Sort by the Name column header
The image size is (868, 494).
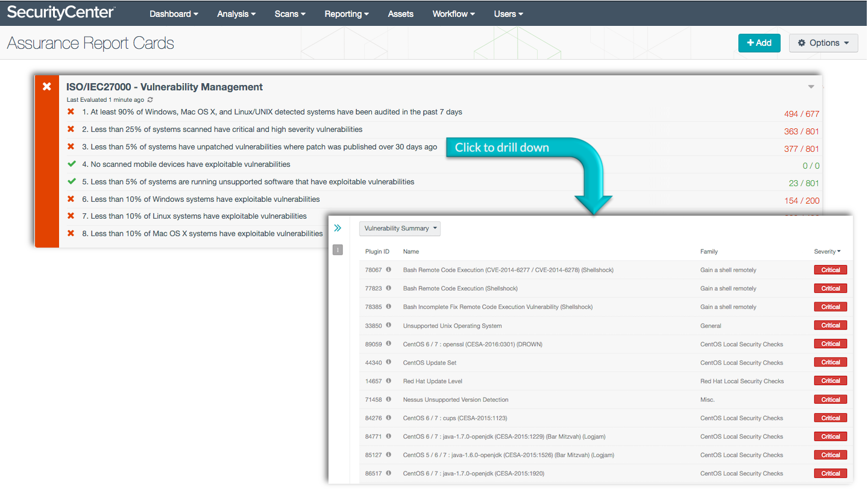411,251
